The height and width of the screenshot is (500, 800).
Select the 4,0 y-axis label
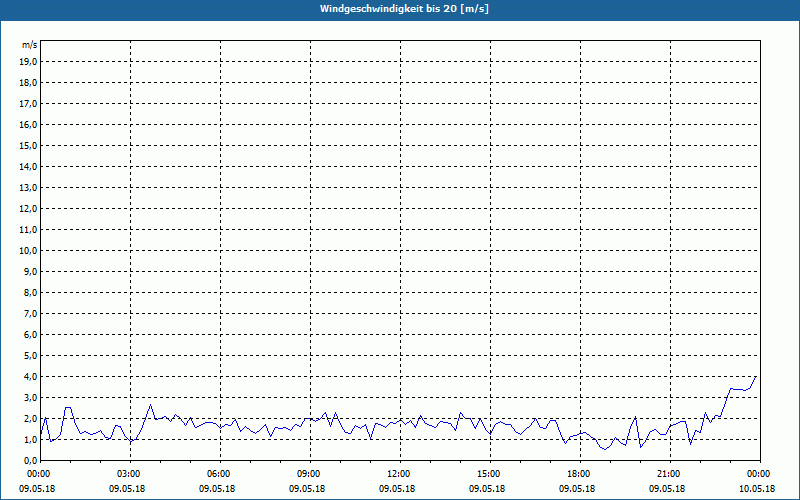click(32, 377)
